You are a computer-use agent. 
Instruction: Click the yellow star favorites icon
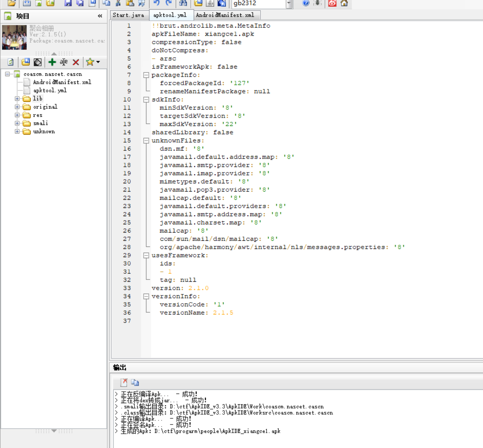tap(90, 62)
